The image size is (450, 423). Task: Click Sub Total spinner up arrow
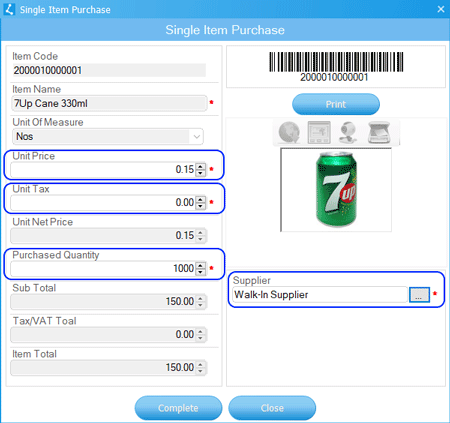click(x=200, y=298)
